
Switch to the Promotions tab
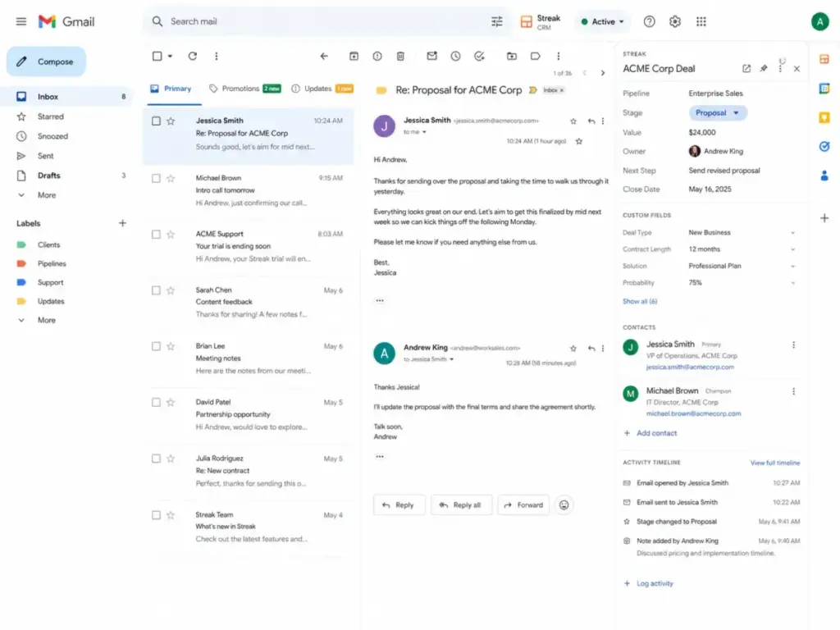[244, 89]
